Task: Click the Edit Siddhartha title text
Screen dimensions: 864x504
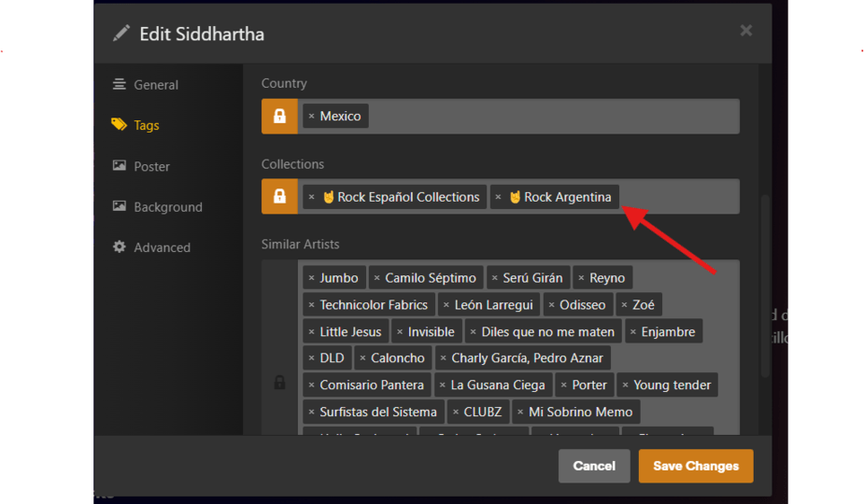Action: 202,35
